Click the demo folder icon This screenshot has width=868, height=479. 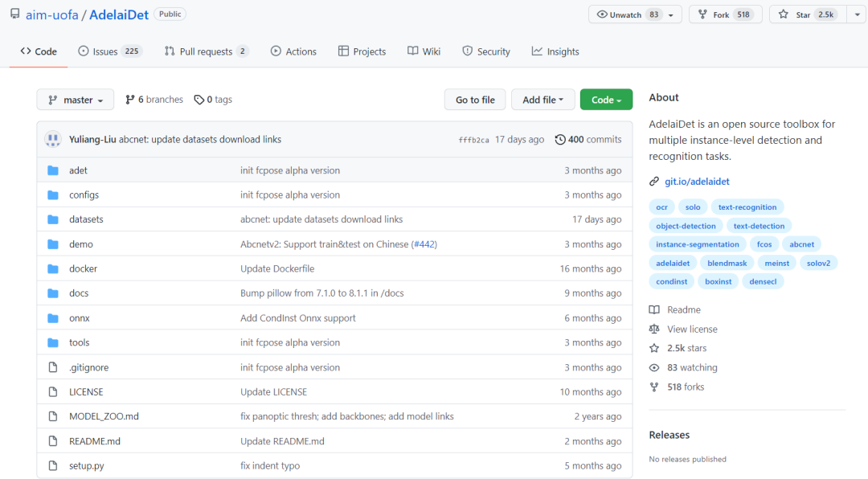(53, 244)
